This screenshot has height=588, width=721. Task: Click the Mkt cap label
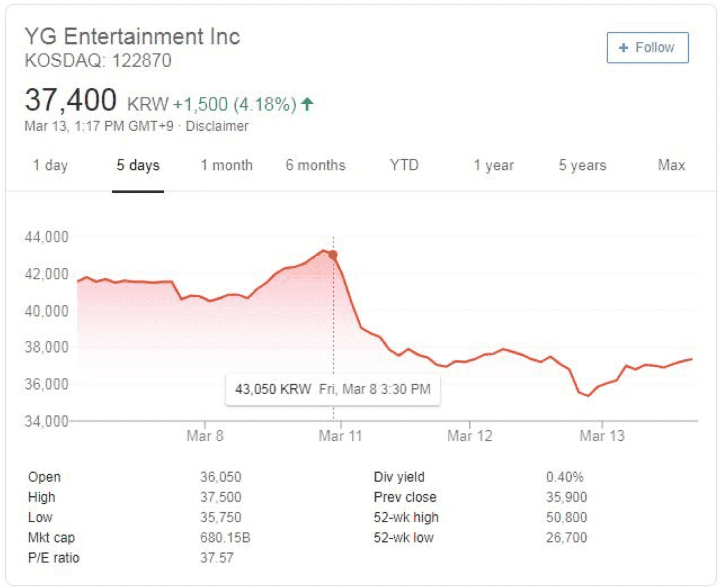[x=51, y=538]
